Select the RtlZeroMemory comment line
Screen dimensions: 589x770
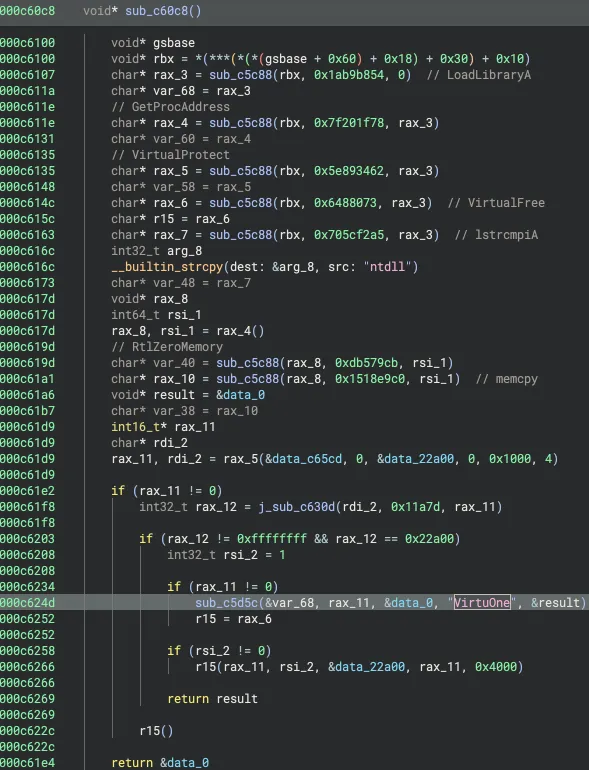(x=167, y=347)
